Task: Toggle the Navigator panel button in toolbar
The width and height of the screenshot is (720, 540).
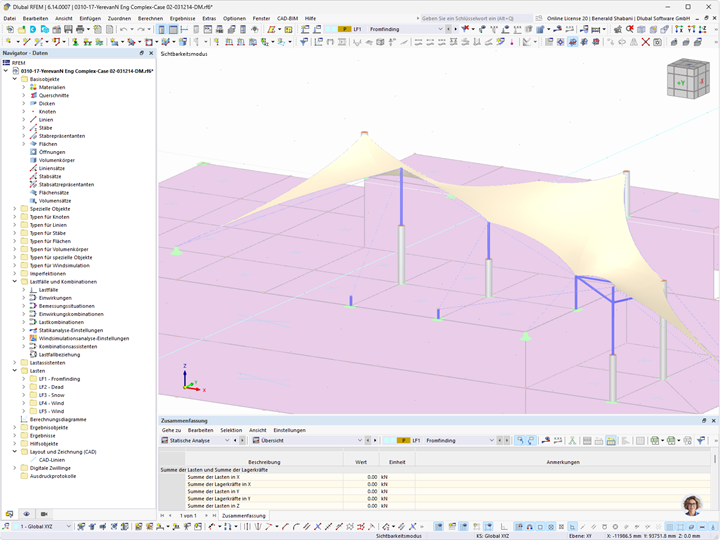Action: point(161,29)
